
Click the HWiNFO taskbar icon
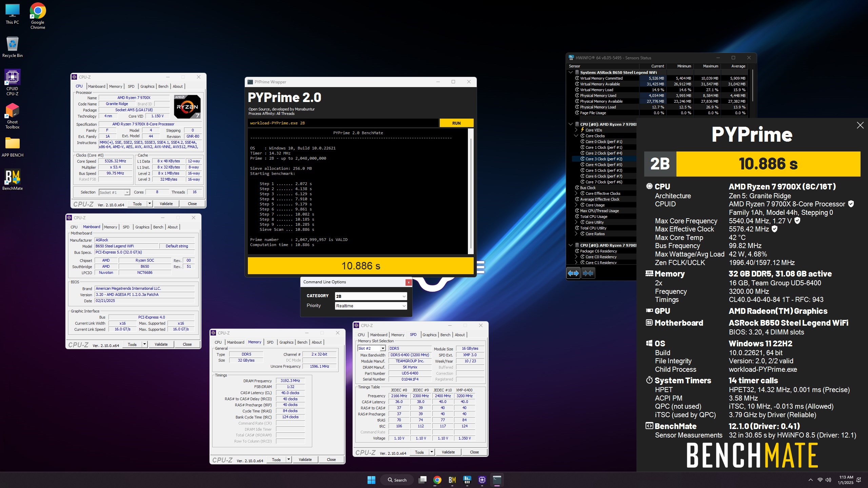[x=467, y=480]
